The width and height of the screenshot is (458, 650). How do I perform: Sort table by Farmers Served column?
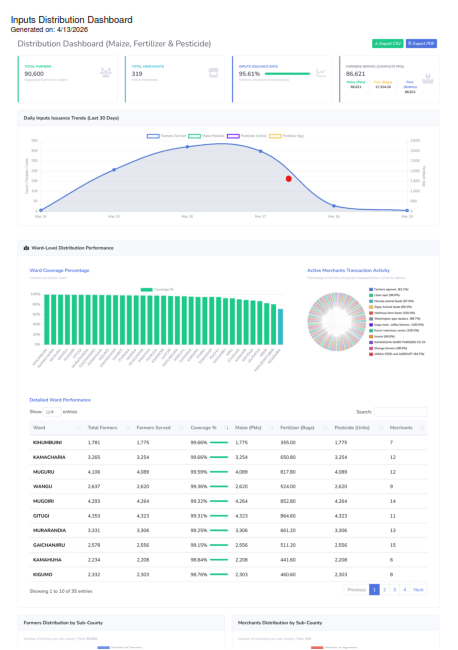(160, 427)
